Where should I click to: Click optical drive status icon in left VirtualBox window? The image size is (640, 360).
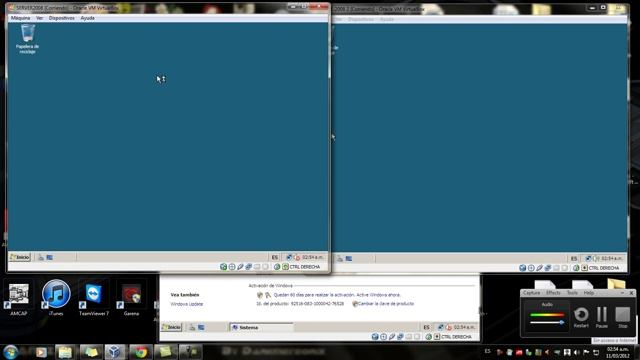click(x=232, y=267)
